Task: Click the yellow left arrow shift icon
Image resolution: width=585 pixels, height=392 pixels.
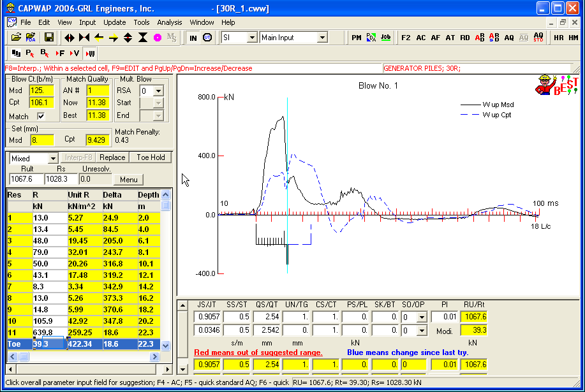Action: pos(99,38)
